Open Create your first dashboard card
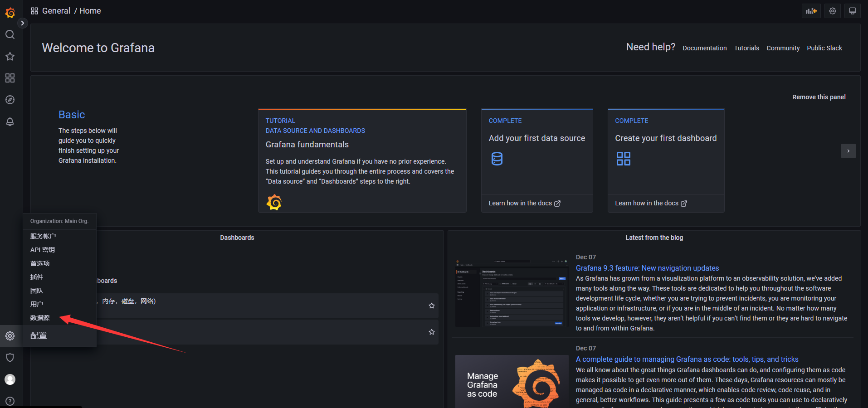 666,160
